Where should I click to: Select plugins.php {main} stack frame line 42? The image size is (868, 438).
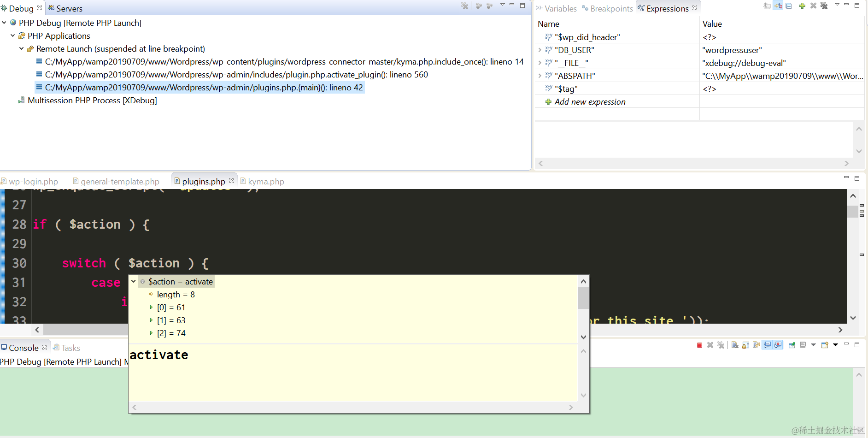click(x=199, y=87)
